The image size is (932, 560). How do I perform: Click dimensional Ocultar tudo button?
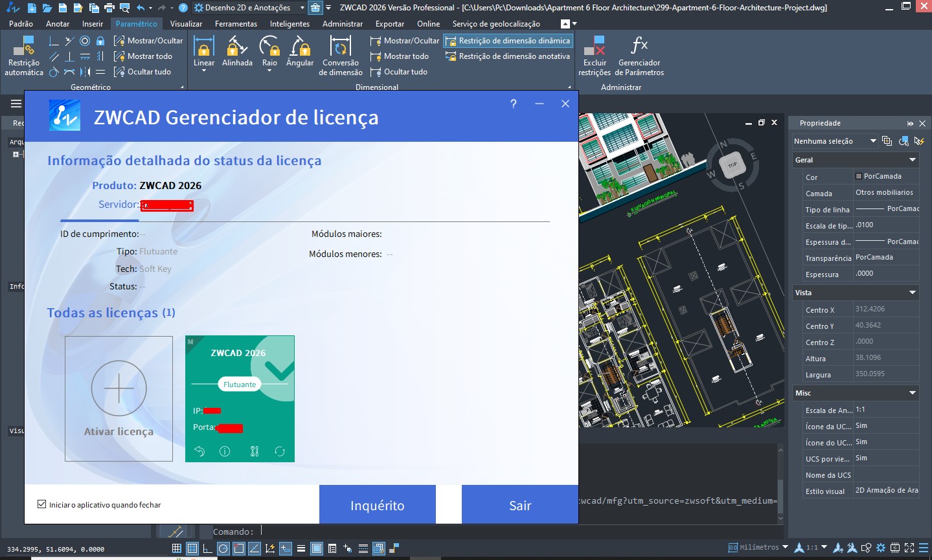click(x=399, y=72)
